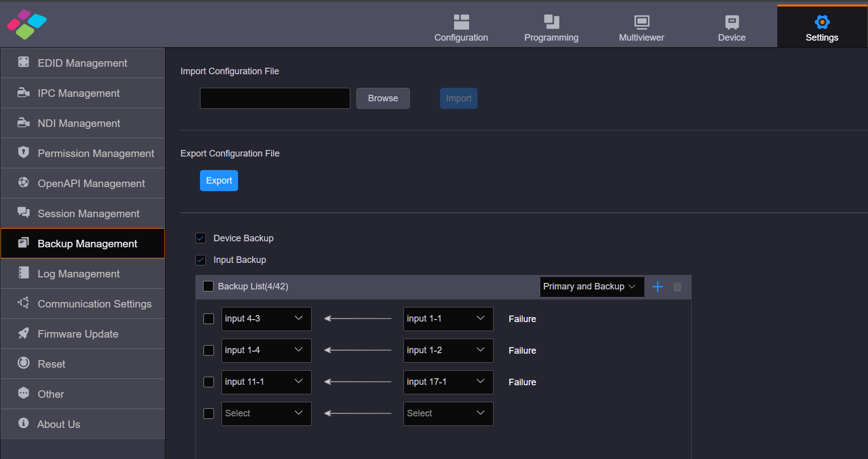Open the input 17-1 dropdown
This screenshot has height=459, width=868.
(448, 382)
